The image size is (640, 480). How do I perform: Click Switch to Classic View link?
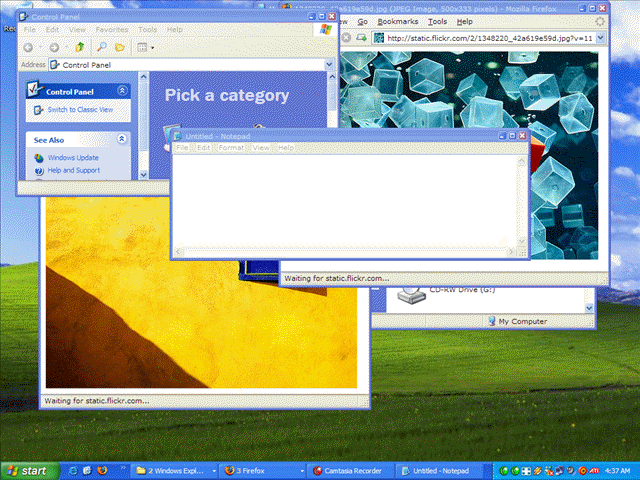[80, 110]
